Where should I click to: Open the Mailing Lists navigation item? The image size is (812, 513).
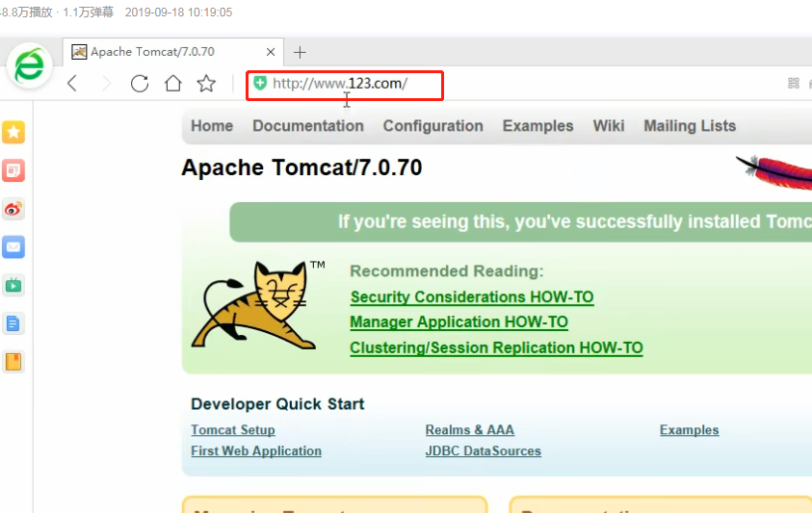tap(690, 126)
